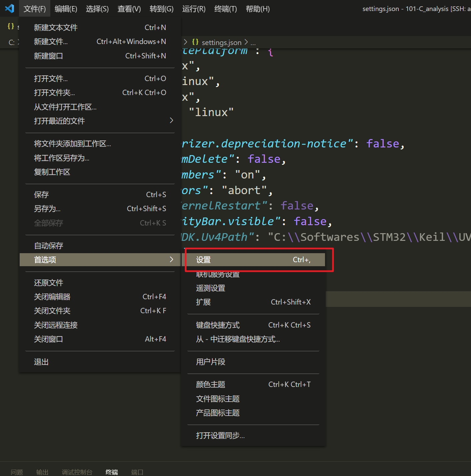Screen dimensions: 471x476
Task: Open the 运行(R) menu
Action: pos(194,9)
